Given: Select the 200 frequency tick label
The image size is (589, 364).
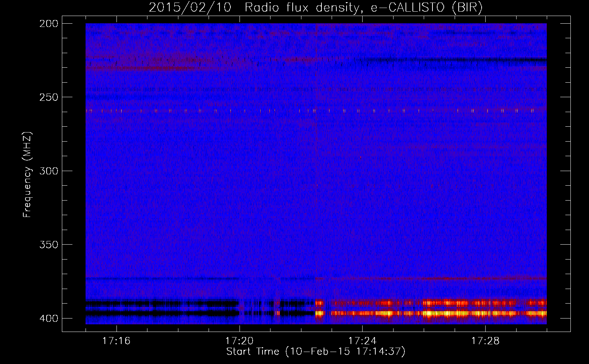Looking at the screenshot, I should coord(48,24).
